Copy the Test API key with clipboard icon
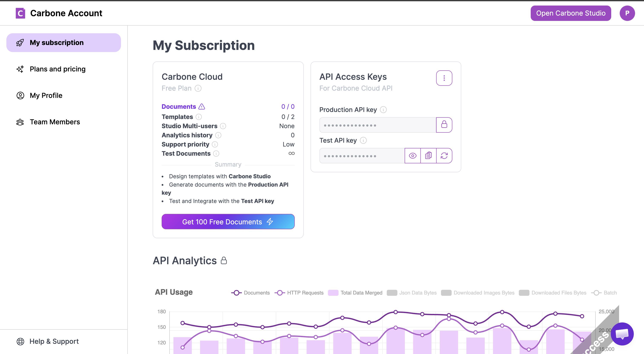The height and width of the screenshot is (354, 644). tap(428, 155)
